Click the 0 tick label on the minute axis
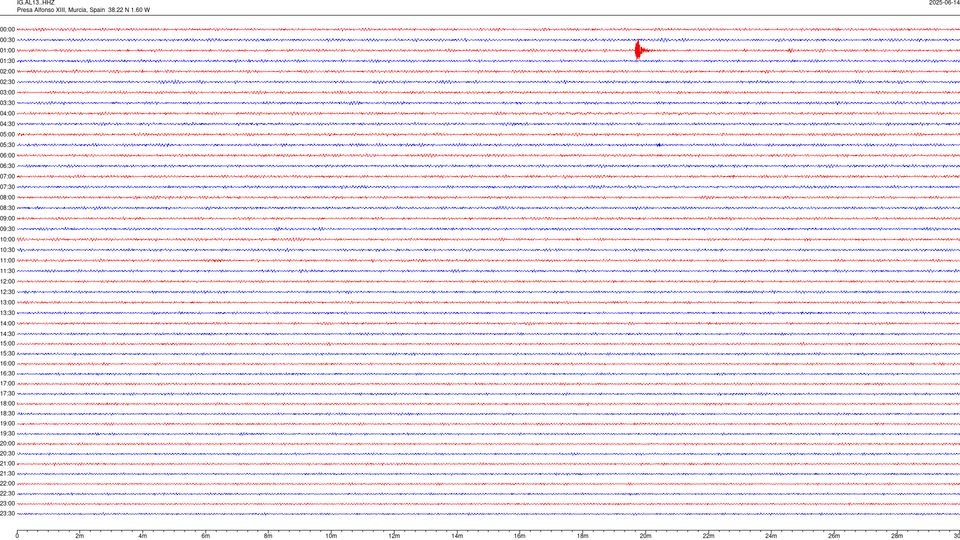This screenshot has height=540, width=960. 17,536
